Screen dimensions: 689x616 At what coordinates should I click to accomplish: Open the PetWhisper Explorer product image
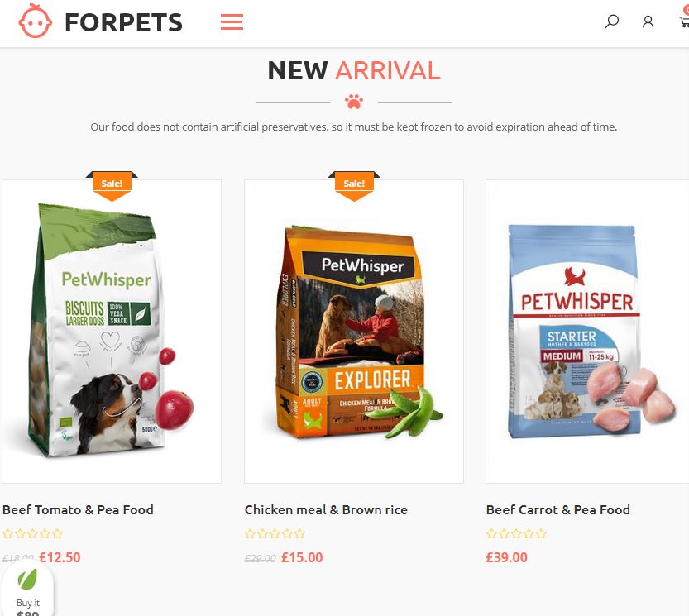pyautogui.click(x=354, y=332)
